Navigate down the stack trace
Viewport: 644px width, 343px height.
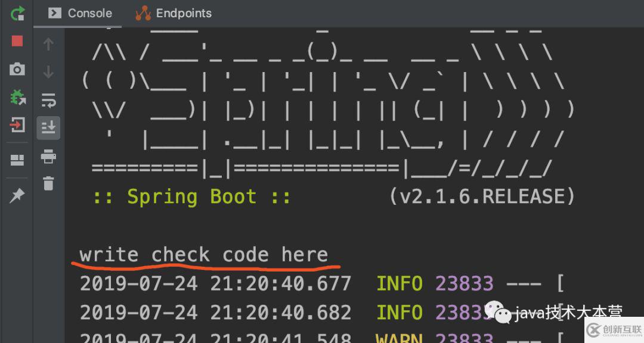point(48,71)
